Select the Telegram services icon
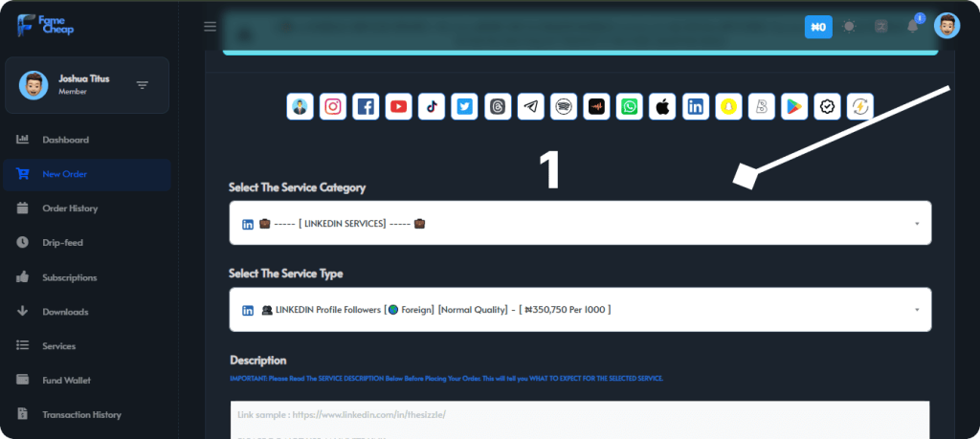980x439 pixels. coord(530,107)
